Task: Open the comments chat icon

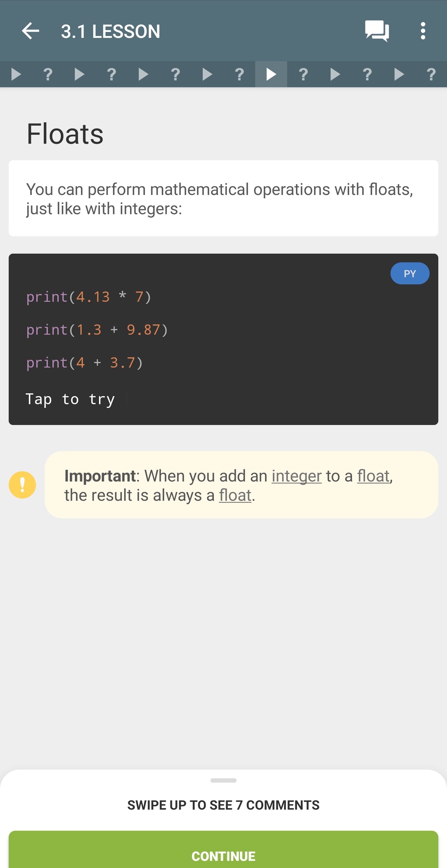Action: click(377, 31)
